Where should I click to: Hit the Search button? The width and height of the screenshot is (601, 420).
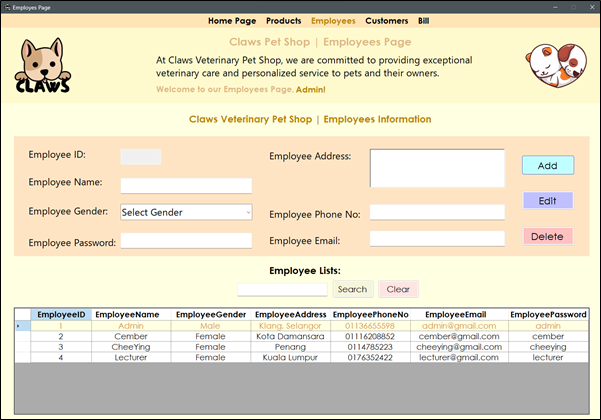(352, 289)
